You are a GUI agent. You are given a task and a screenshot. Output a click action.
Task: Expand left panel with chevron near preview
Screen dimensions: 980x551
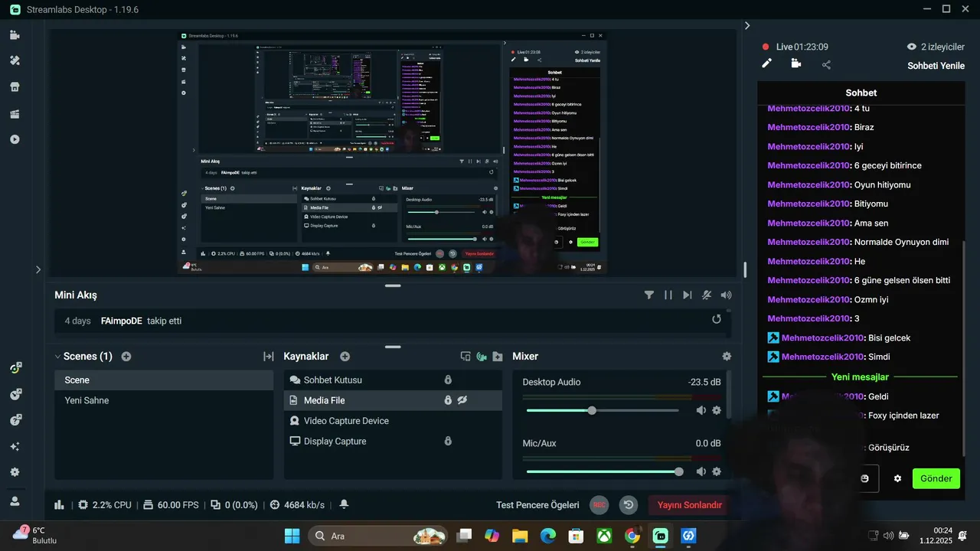pos(38,269)
